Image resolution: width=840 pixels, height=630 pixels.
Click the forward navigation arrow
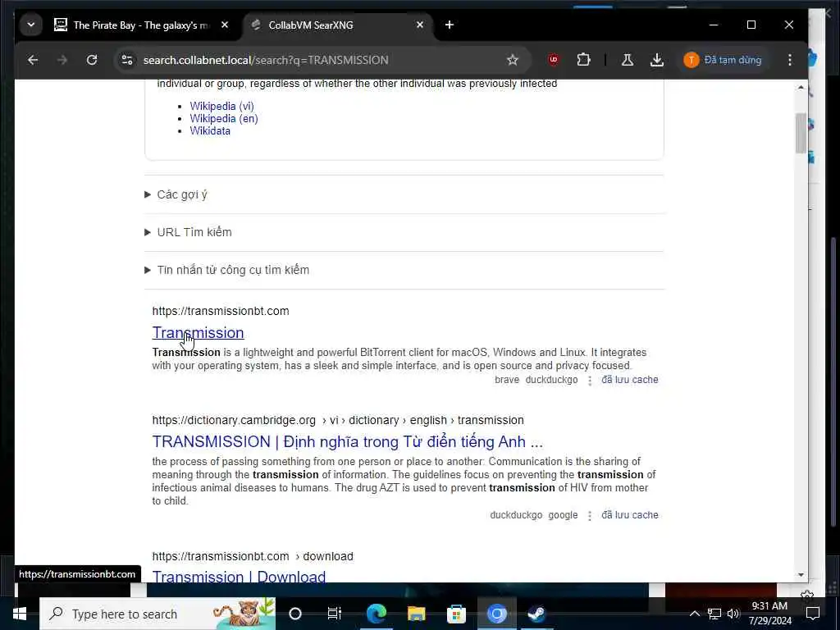coord(62,60)
